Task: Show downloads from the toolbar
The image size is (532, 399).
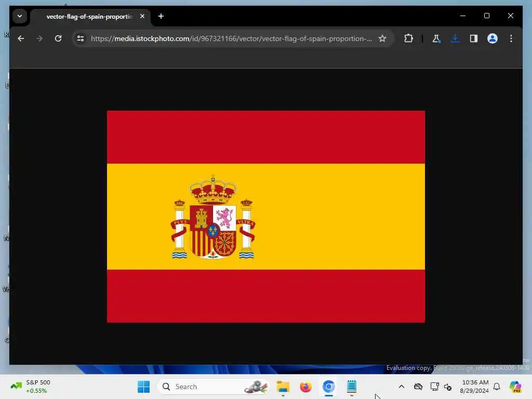Action: pos(455,38)
